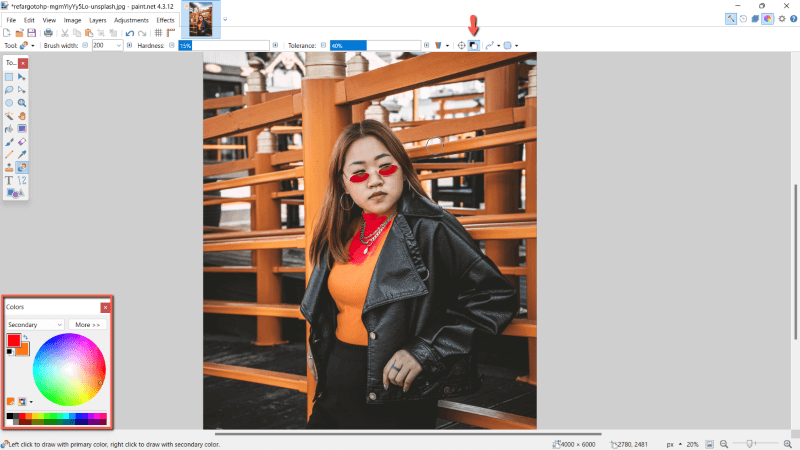The image size is (800, 450).
Task: Toggle the rulers
Action: 171,33
